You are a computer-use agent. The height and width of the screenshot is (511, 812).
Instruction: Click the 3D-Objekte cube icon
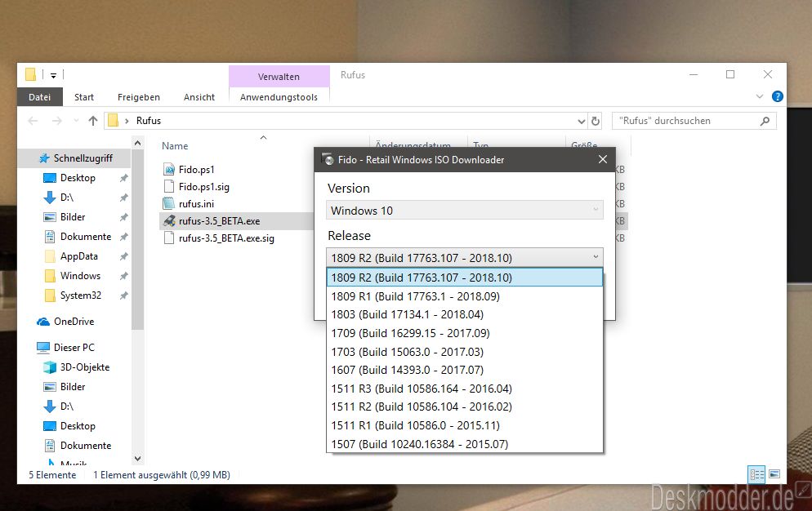(x=50, y=367)
